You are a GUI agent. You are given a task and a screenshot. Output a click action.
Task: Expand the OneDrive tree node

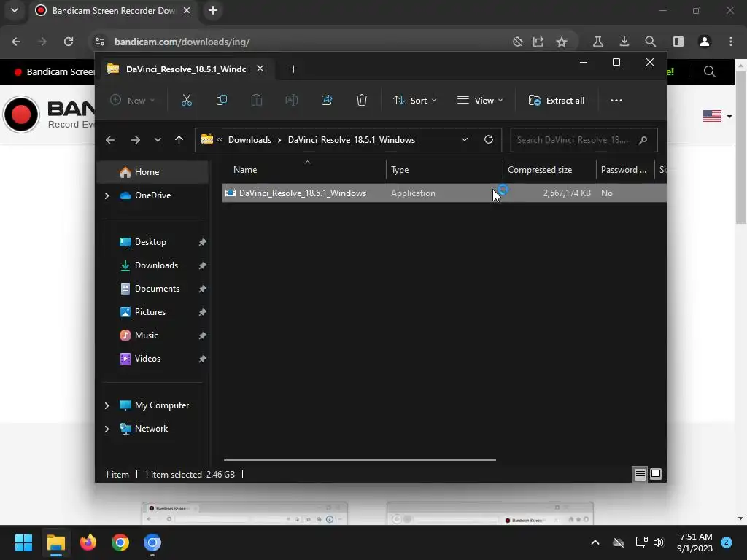(107, 195)
